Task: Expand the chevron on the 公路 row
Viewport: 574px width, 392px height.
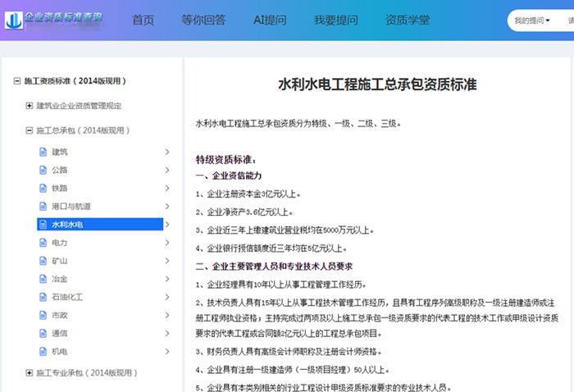Action: click(167, 170)
